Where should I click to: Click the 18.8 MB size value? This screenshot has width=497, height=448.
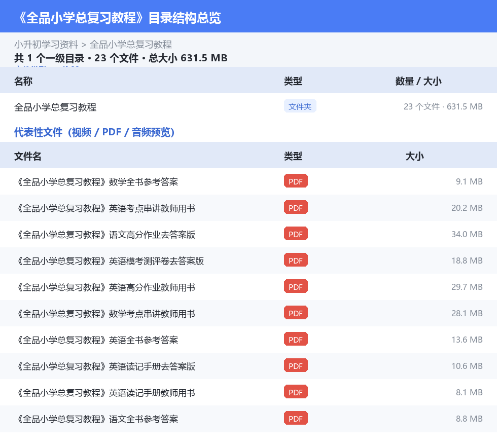[467, 260]
